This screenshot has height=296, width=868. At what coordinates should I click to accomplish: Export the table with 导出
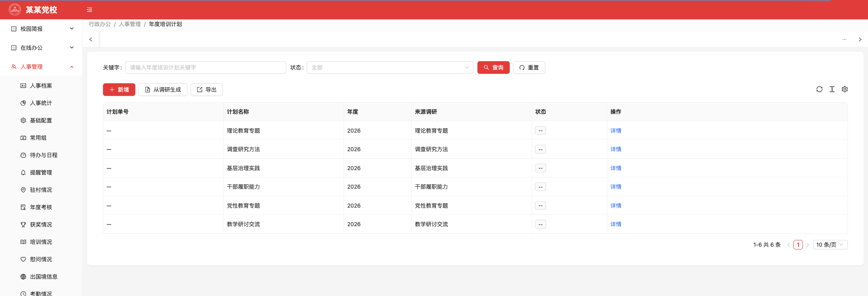[x=206, y=90]
